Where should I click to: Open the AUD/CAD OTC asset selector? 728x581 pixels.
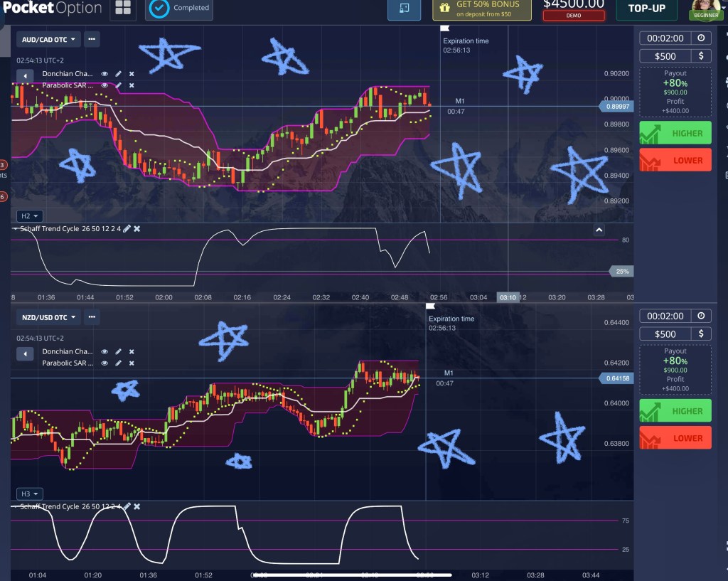click(48, 39)
